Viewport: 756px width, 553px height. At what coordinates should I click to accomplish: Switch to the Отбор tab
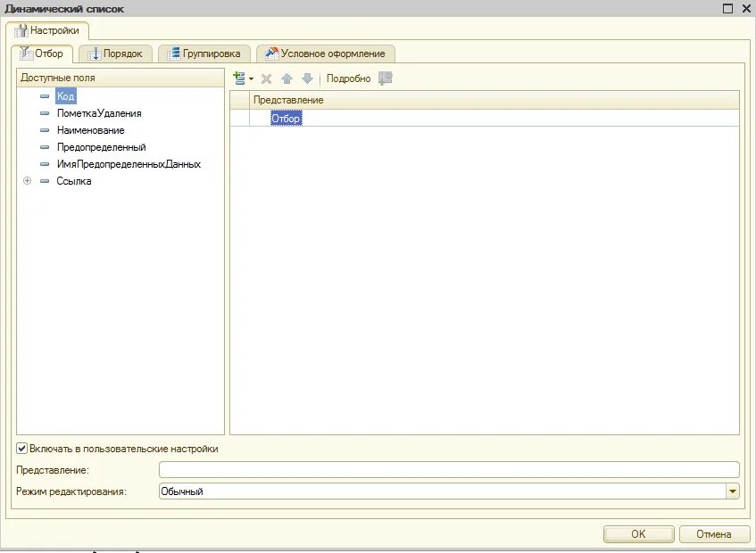click(x=42, y=54)
